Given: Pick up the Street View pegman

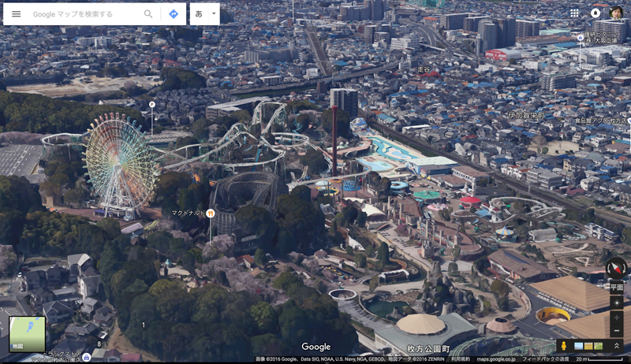Looking at the screenshot, I should pyautogui.click(x=564, y=346).
